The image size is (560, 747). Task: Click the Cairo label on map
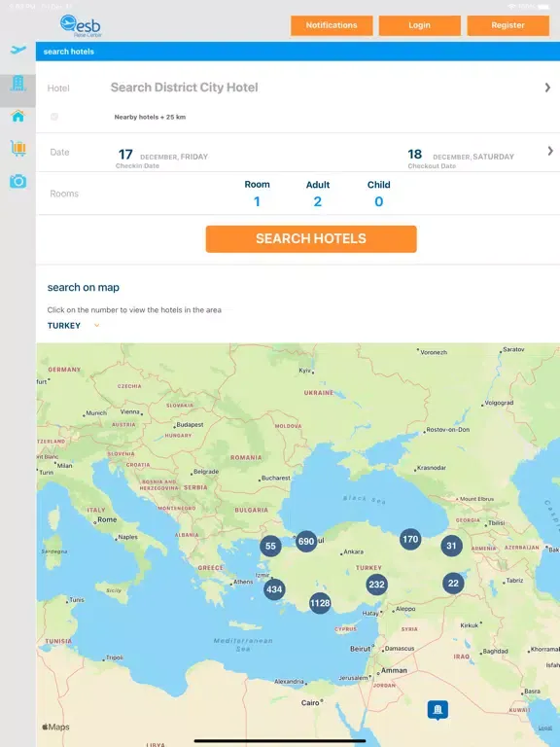click(310, 702)
